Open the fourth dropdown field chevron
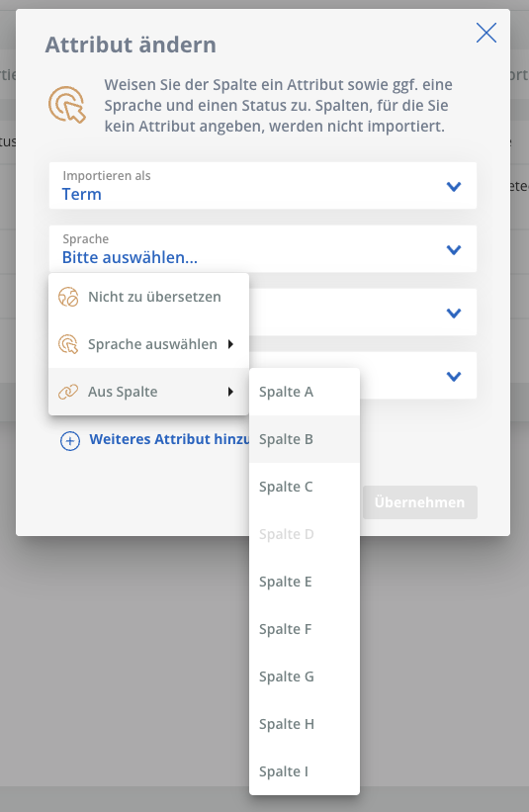 click(454, 376)
